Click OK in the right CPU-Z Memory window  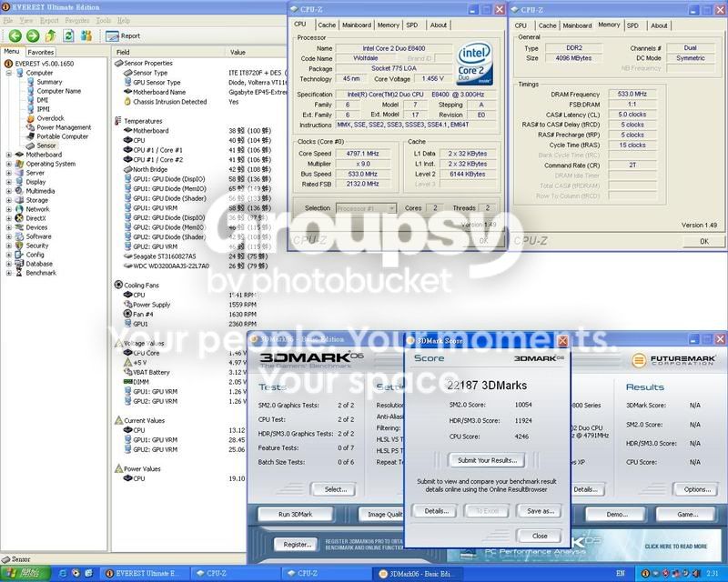pos(704,241)
